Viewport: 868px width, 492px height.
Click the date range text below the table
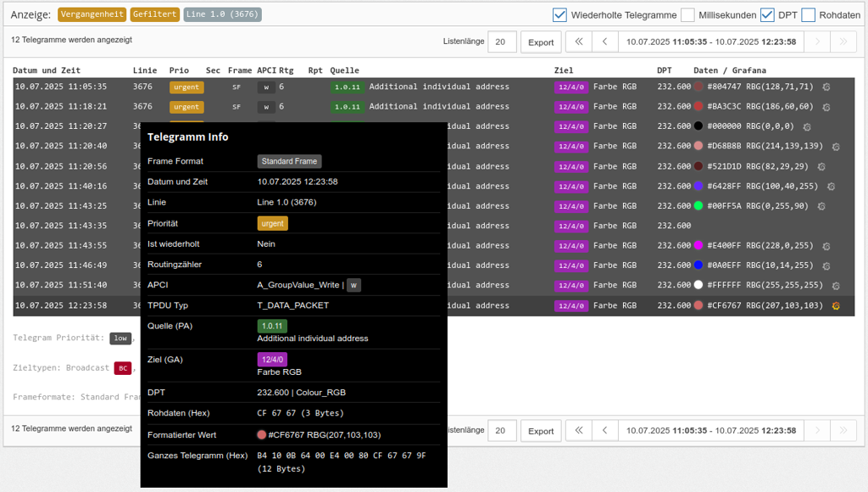click(711, 431)
